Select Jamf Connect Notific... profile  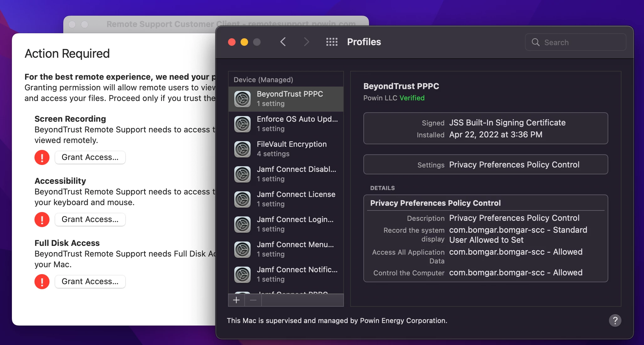(286, 275)
